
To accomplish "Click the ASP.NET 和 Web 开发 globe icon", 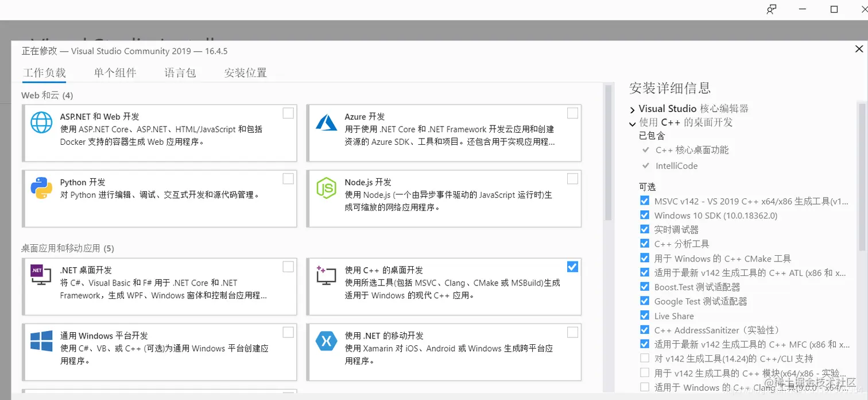I will 41,122.
